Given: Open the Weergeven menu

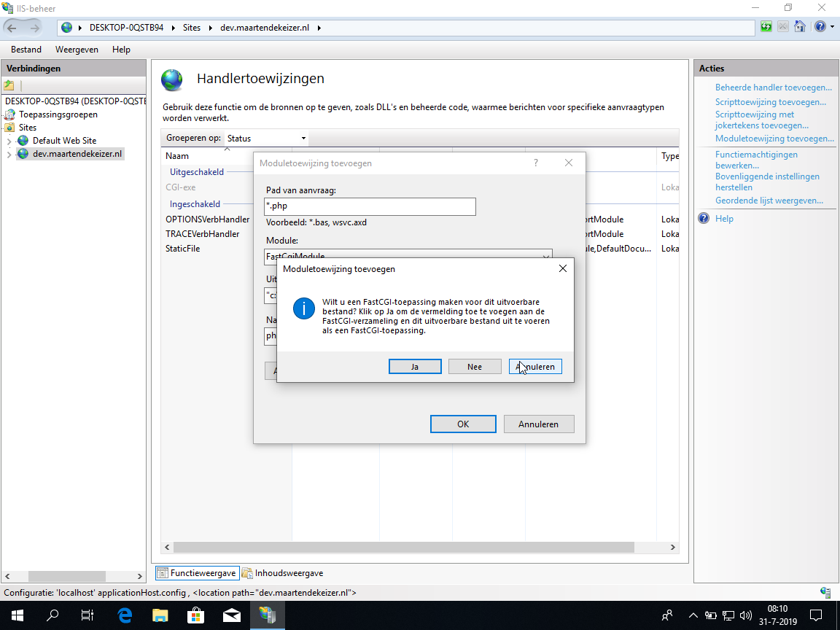Looking at the screenshot, I should pyautogui.click(x=77, y=50).
